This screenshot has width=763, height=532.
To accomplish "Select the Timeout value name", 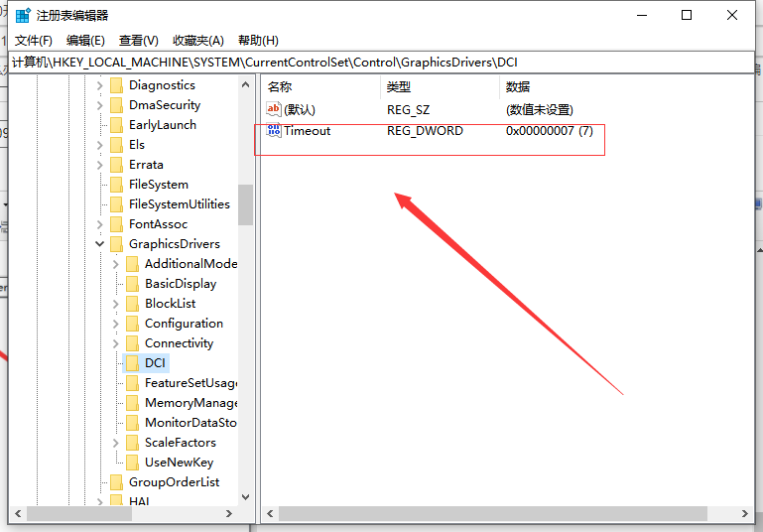I will coord(307,130).
